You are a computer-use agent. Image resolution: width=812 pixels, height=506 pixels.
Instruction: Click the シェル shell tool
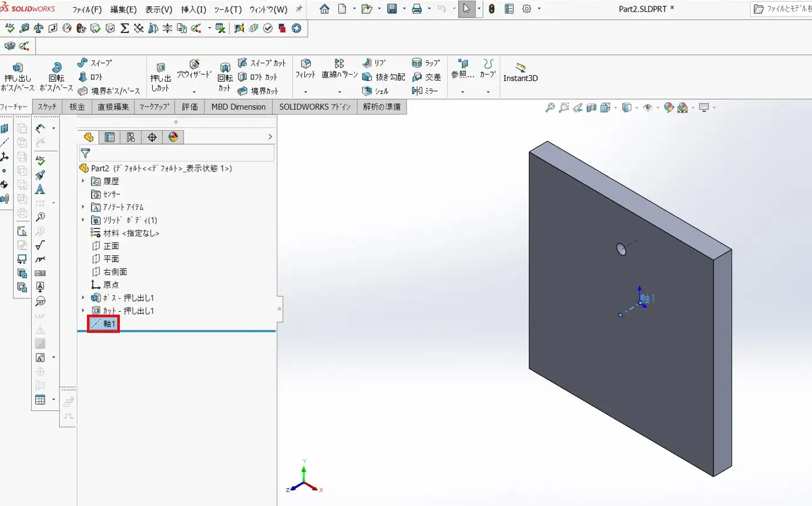tap(375, 91)
